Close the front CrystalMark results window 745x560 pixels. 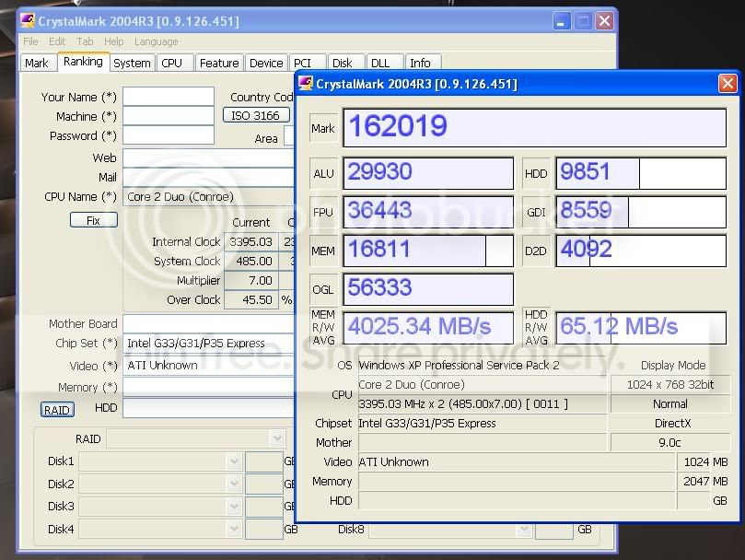[728, 84]
